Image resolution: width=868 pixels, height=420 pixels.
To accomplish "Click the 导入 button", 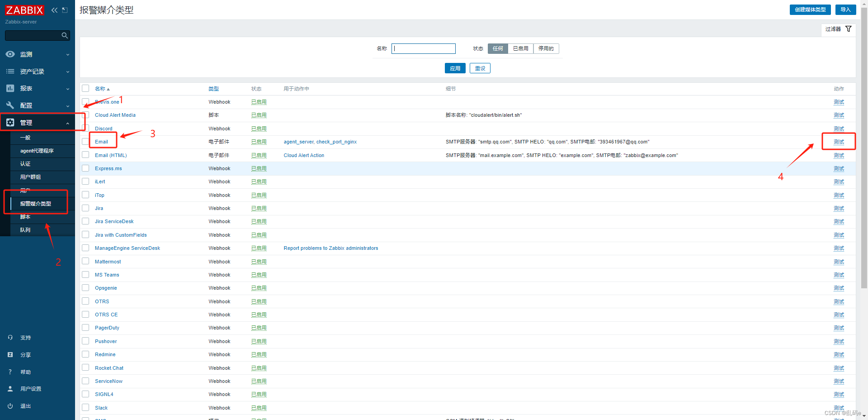I will (845, 10).
